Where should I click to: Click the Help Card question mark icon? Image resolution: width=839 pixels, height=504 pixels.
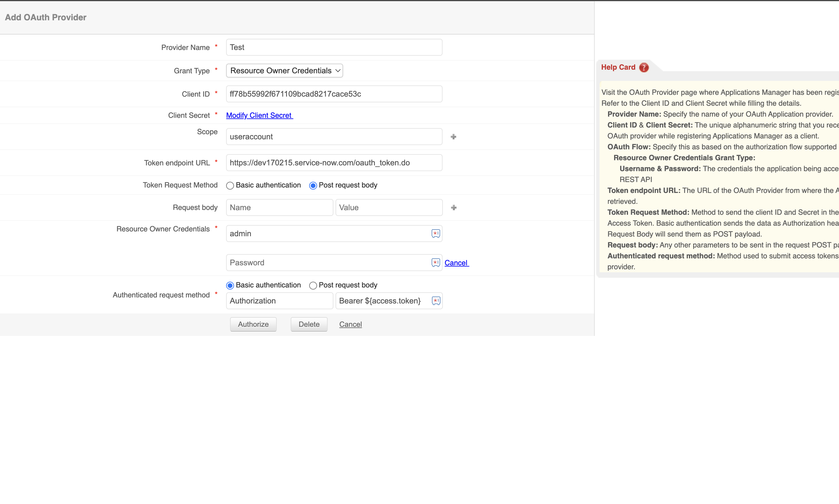pyautogui.click(x=643, y=67)
